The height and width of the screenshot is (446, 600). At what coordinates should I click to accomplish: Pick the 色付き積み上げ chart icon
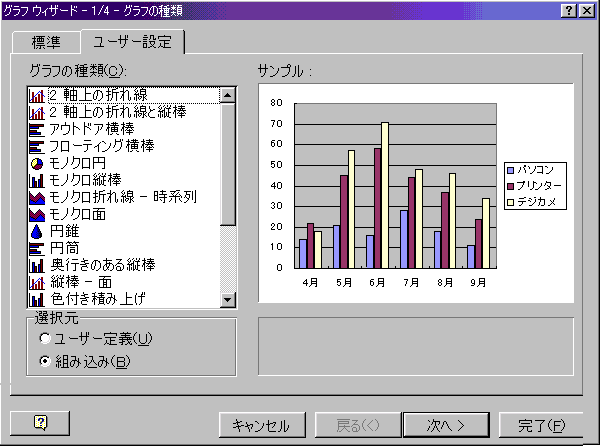coord(37,300)
